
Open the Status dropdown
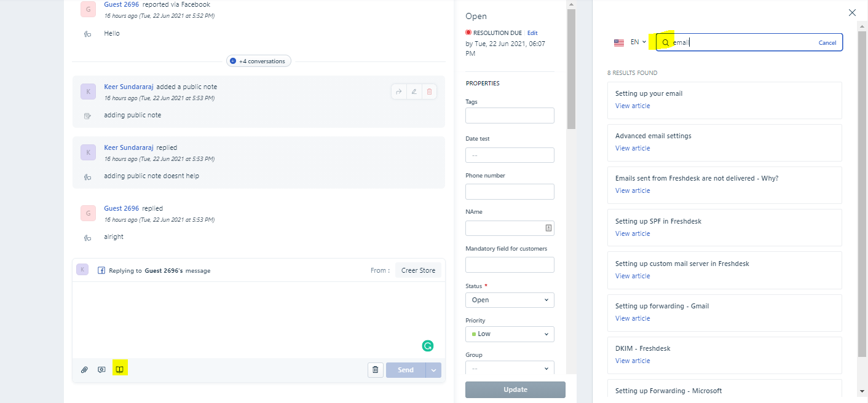(510, 300)
